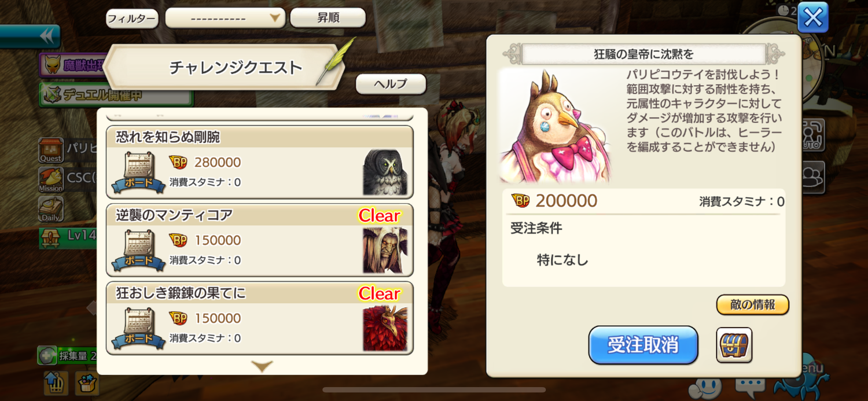Open the ヘルプ help button
The height and width of the screenshot is (401, 868).
coord(391,84)
